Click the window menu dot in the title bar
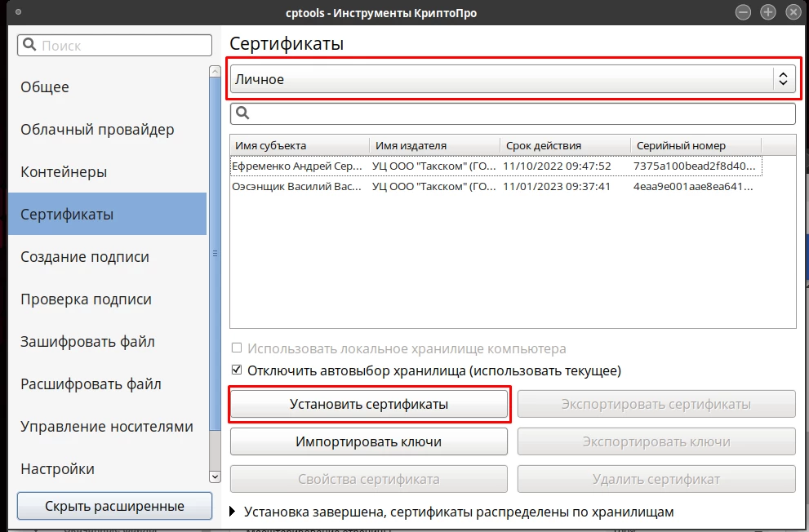Image resolution: width=809 pixels, height=532 pixels. 19,11
